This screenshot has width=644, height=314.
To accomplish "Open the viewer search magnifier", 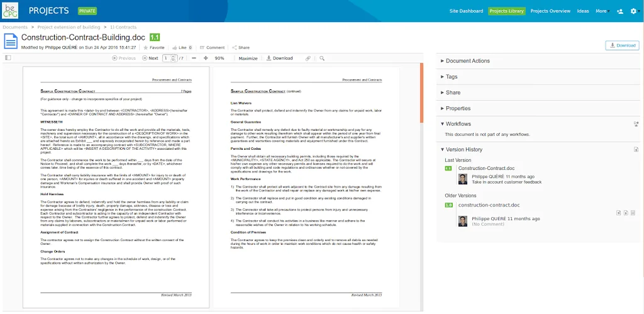I will [x=321, y=59].
